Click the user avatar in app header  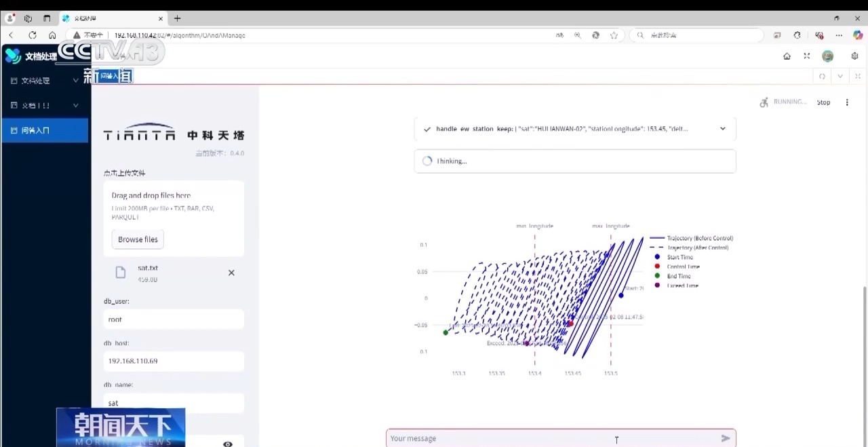point(827,56)
